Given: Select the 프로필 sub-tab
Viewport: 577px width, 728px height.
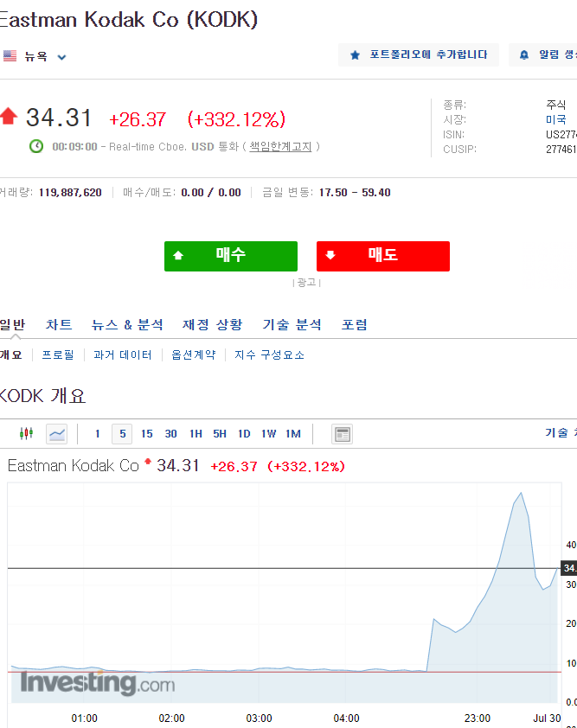Looking at the screenshot, I should coord(58,355).
